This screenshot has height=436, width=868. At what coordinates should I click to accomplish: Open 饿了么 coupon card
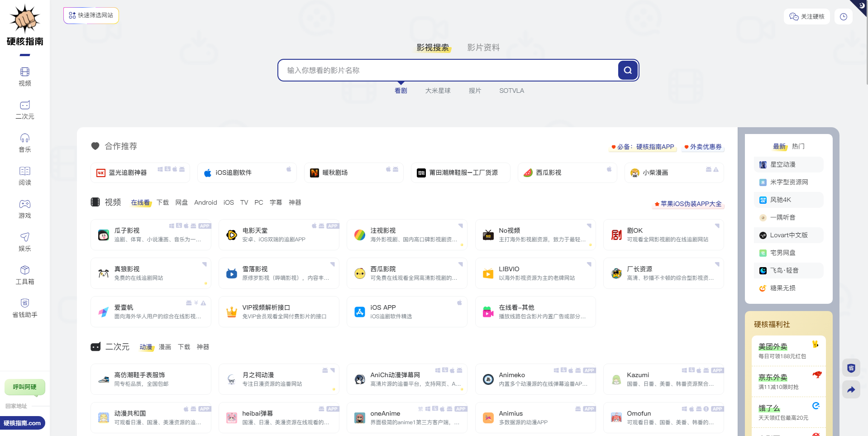click(x=789, y=412)
